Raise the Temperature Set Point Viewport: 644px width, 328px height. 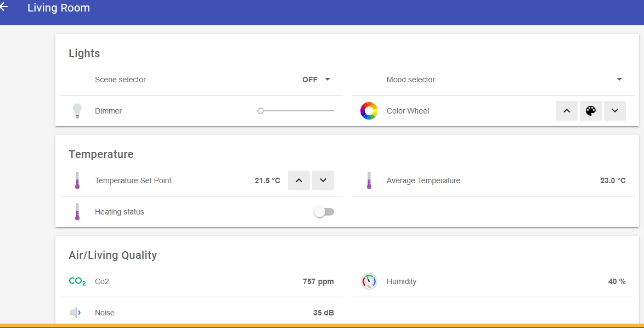299,180
